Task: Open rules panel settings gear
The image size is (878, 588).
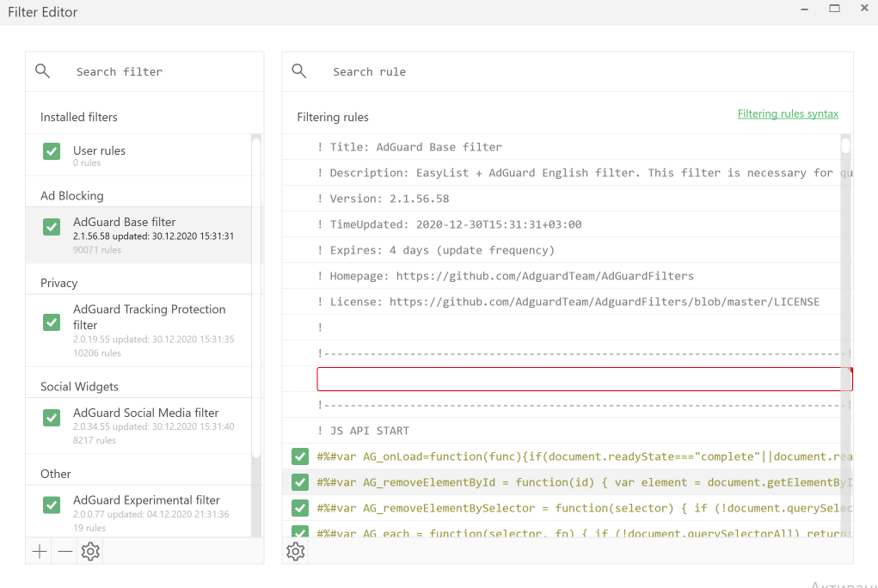Action: 296,552
